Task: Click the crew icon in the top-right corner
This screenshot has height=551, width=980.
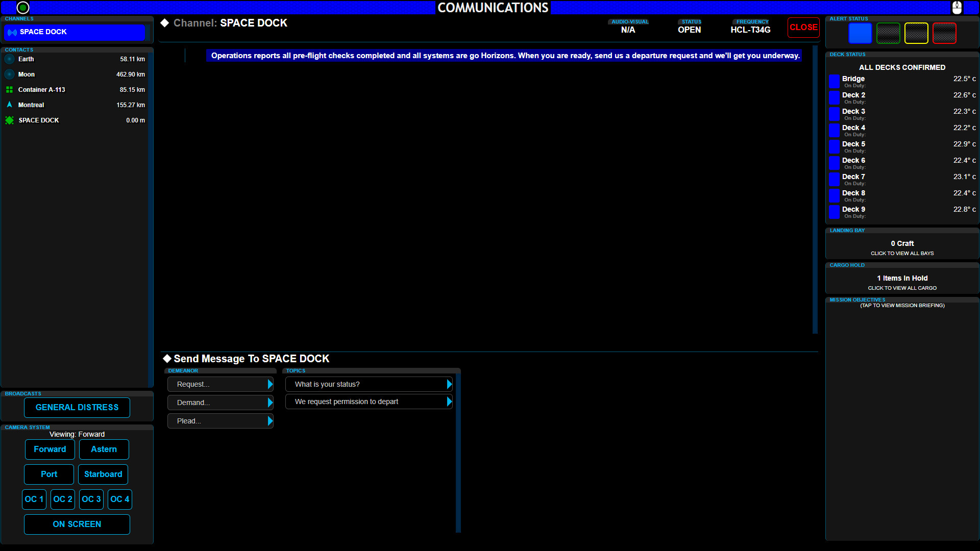Action: tap(958, 8)
